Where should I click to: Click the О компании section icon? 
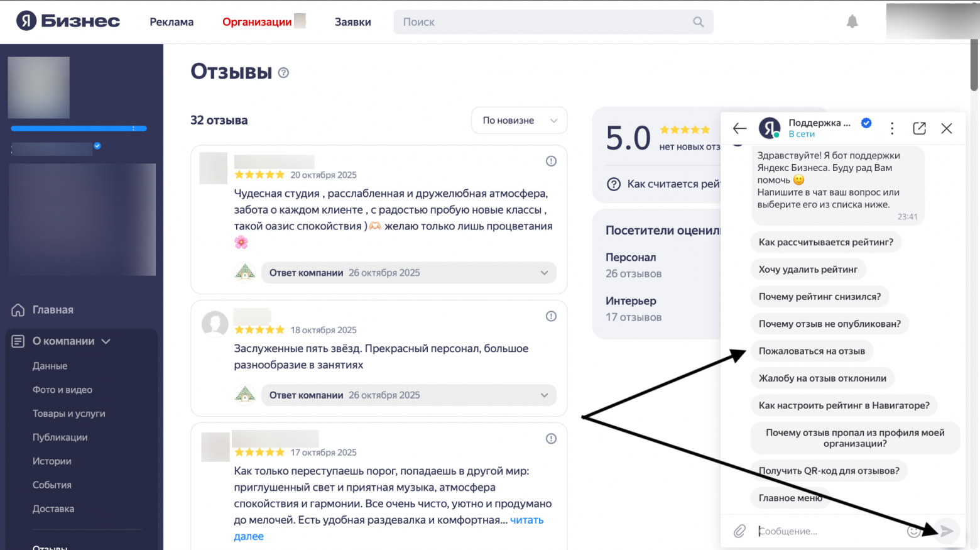(18, 341)
